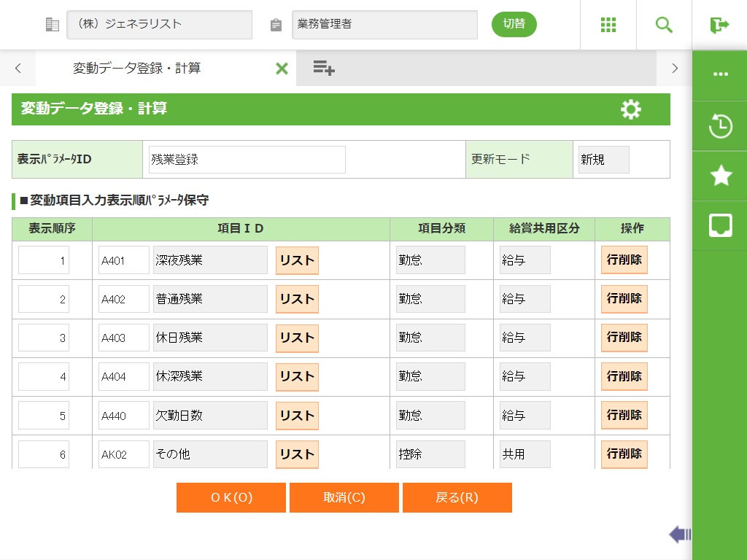Click the three-dots more icon in sidebar
The width and height of the screenshot is (747, 560).
click(x=720, y=74)
